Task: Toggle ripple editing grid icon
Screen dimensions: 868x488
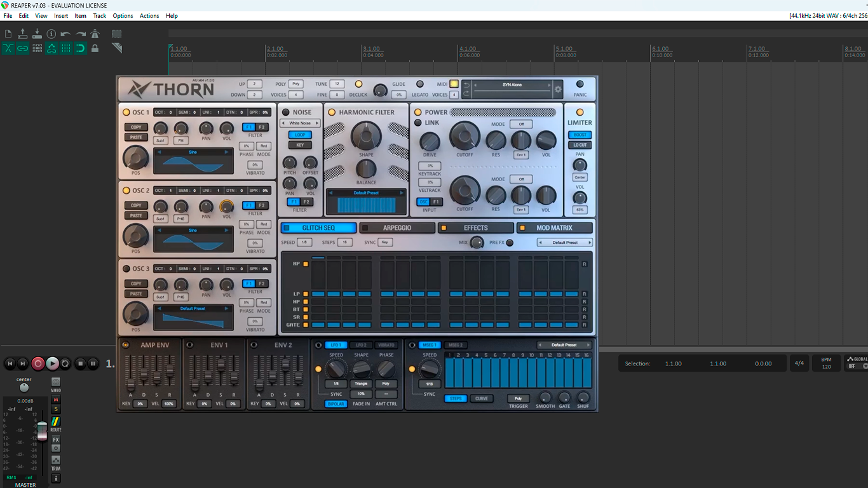Action: pyautogui.click(x=37, y=48)
